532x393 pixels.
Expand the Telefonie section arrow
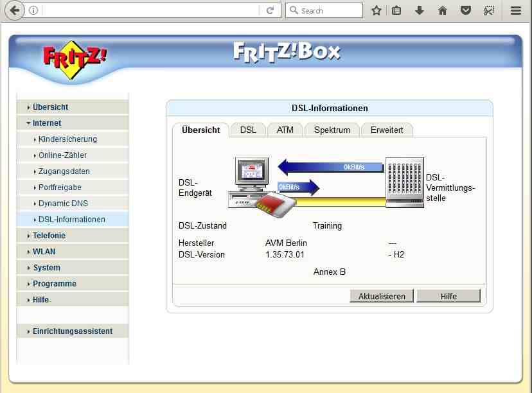pyautogui.click(x=28, y=236)
